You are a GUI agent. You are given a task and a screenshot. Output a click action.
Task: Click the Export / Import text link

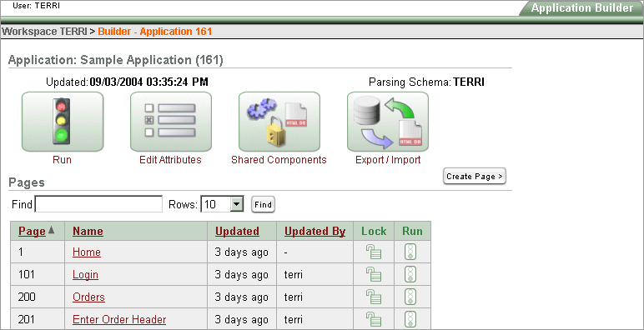tap(388, 160)
